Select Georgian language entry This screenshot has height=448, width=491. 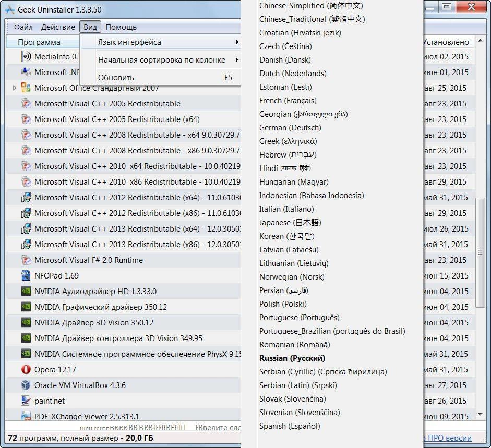point(304,114)
